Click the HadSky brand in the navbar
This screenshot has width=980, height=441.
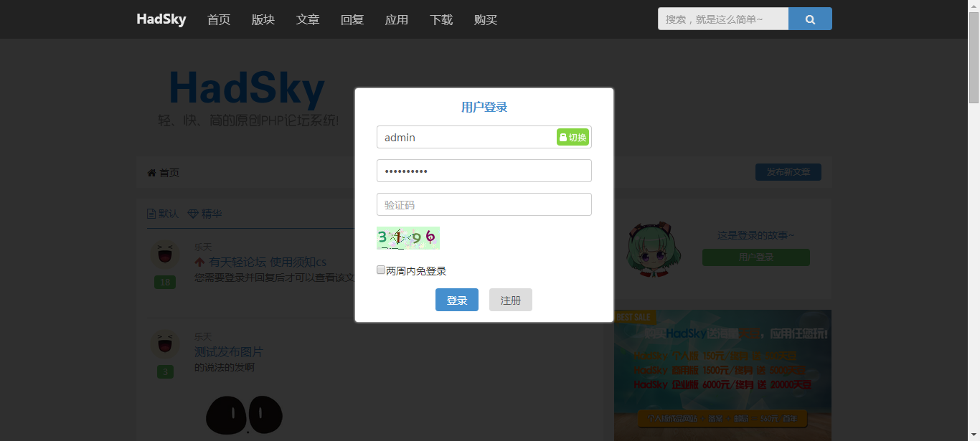(x=161, y=19)
